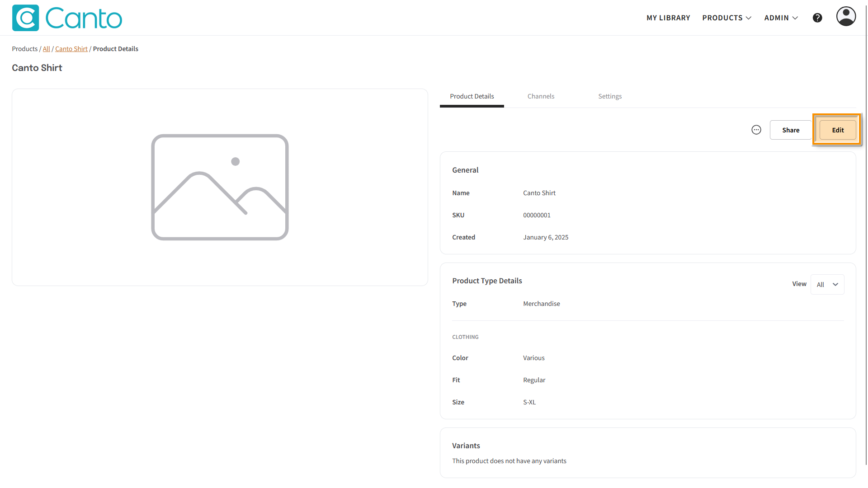Screen dimensions: 868x488
Task: Follow the All breadcrumb link
Action: pos(46,49)
